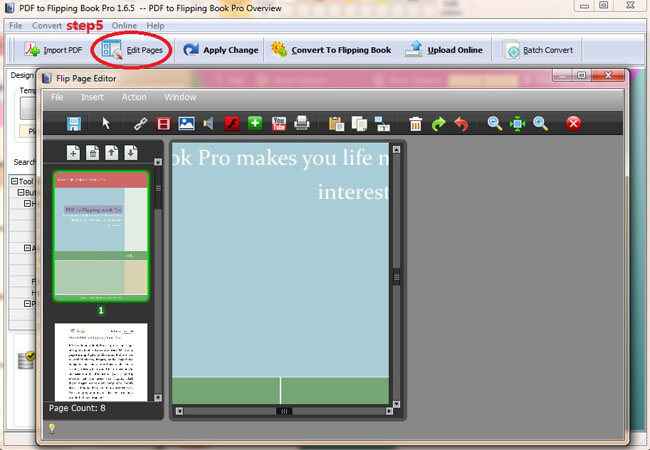Image resolution: width=650 pixels, height=450 pixels.
Task: Click the red undo arrow
Action: pos(461,123)
